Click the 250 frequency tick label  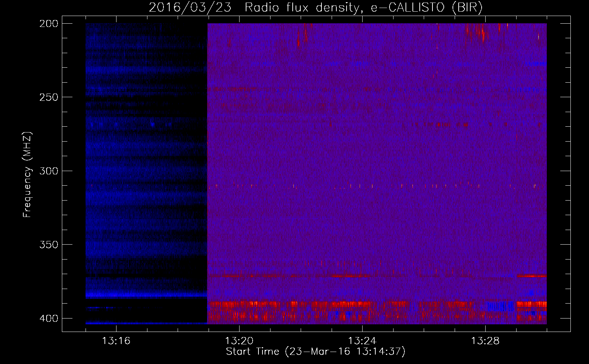coord(48,97)
